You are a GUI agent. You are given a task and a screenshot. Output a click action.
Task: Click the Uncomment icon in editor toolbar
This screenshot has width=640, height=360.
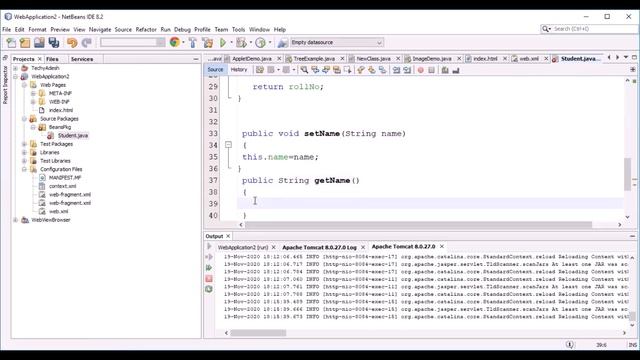(x=456, y=70)
